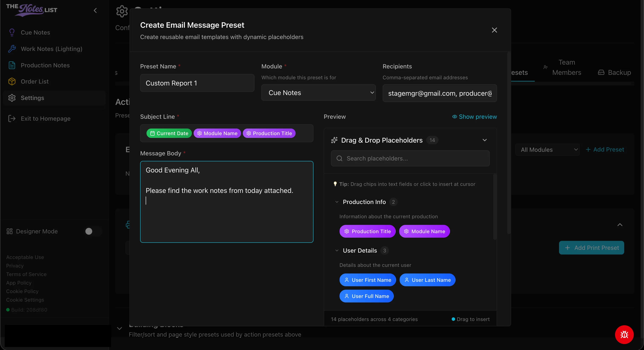
Task: Expand the Building Blocks section chevron
Action: [x=119, y=328]
